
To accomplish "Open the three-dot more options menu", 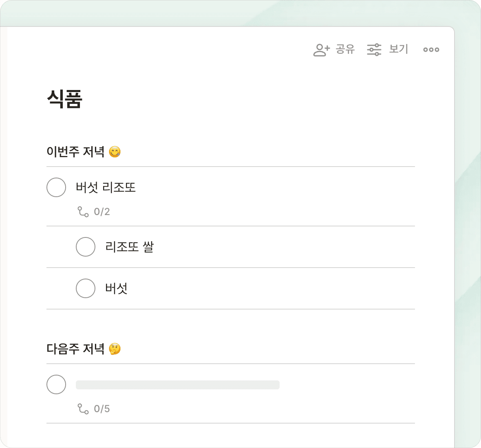I will (431, 50).
